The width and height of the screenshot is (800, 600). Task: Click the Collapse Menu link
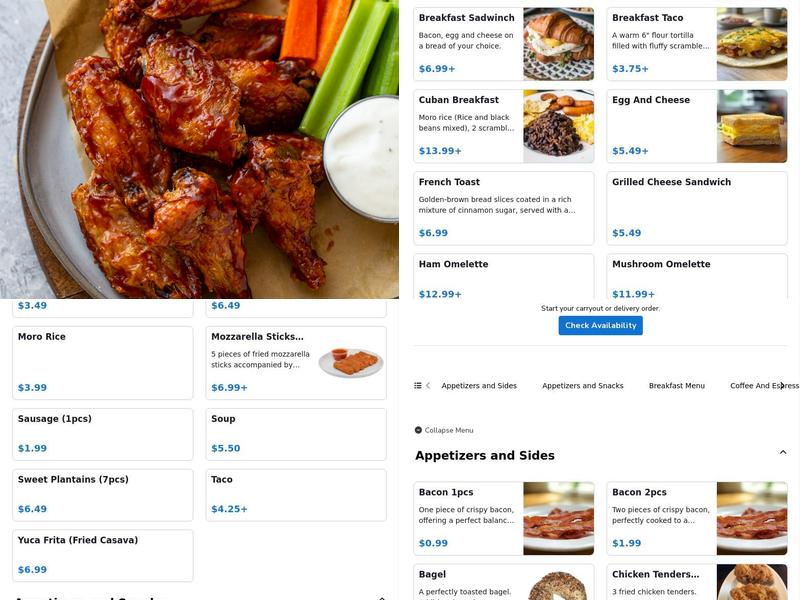coord(448,430)
